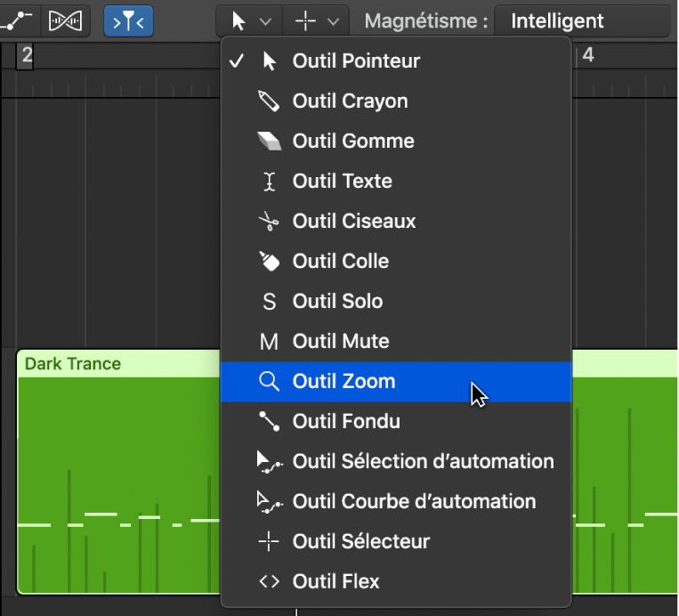Click the Outil Zoom magnifier icon
679x616 pixels.
pyautogui.click(x=268, y=381)
